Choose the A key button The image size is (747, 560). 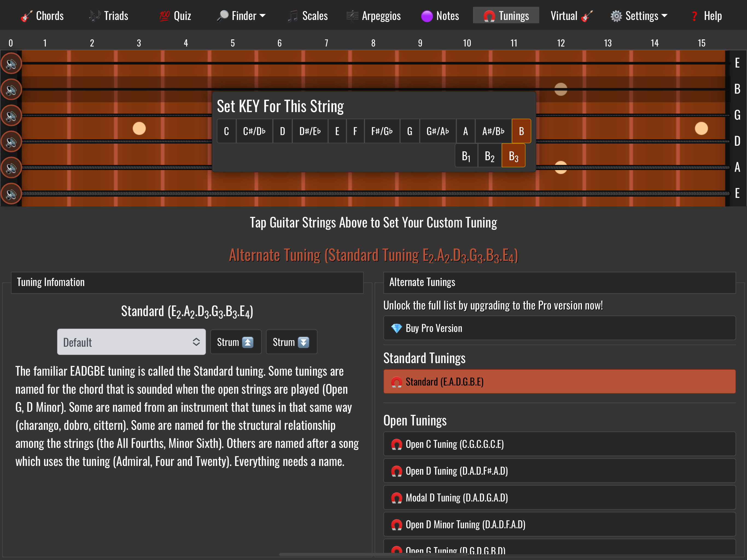(x=466, y=131)
